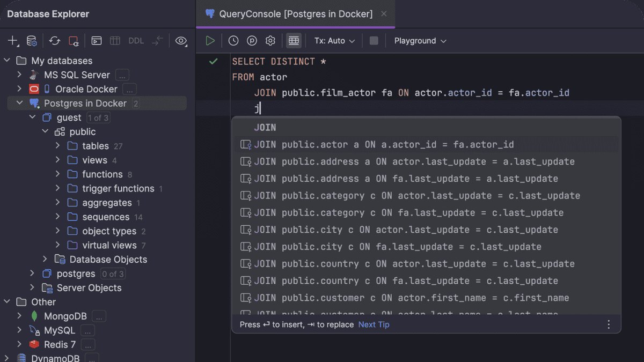Click the ellipsis badge beside MS SQL Server
This screenshot has height=362, width=644.
pyautogui.click(x=122, y=75)
